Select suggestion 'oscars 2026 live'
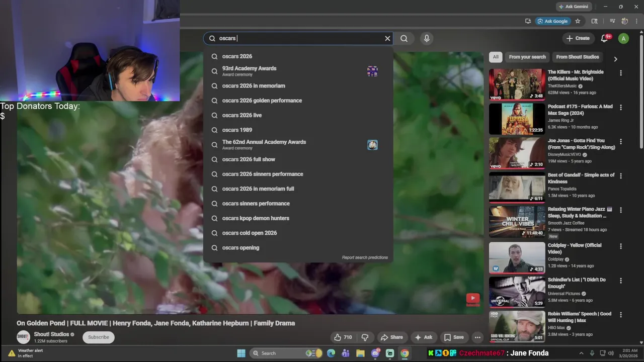Viewport: 644px width, 362px height. (x=298, y=115)
